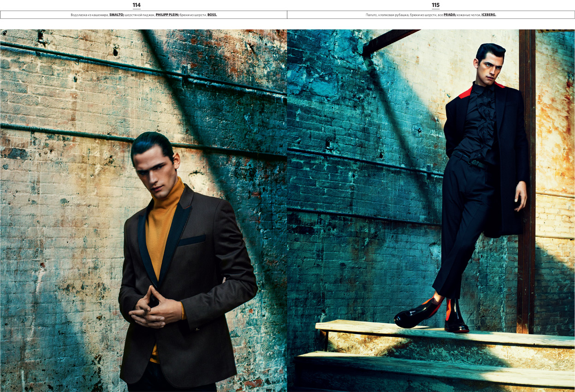575x392 pixels.
Task: Click the jacket's chest pocket square
Action: coord(192,240)
